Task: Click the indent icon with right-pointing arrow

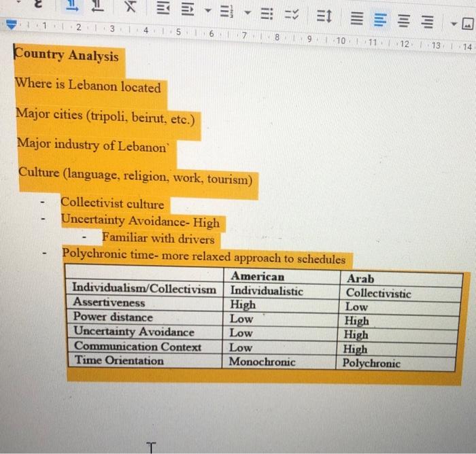Action: tap(188, 9)
